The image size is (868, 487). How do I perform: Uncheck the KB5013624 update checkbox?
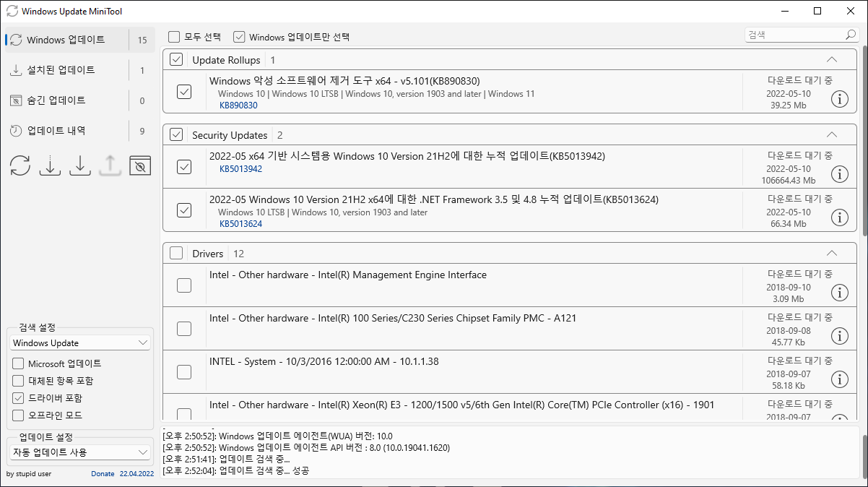(x=184, y=210)
